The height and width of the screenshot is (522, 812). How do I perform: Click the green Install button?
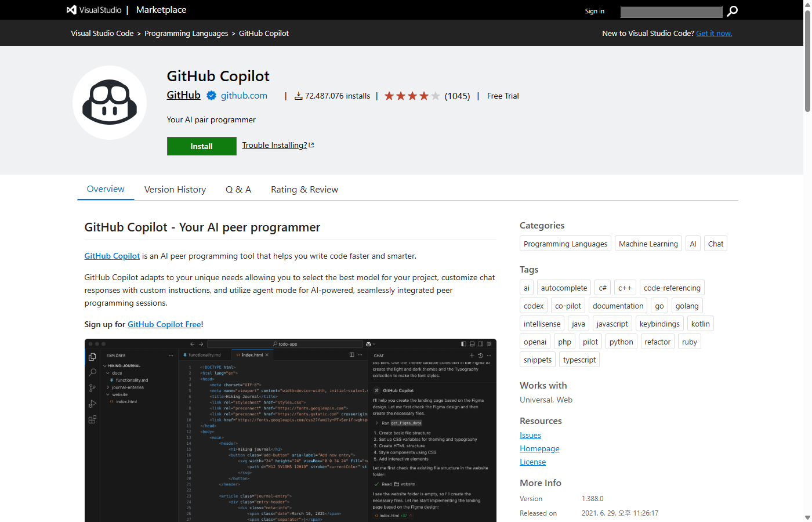point(201,146)
